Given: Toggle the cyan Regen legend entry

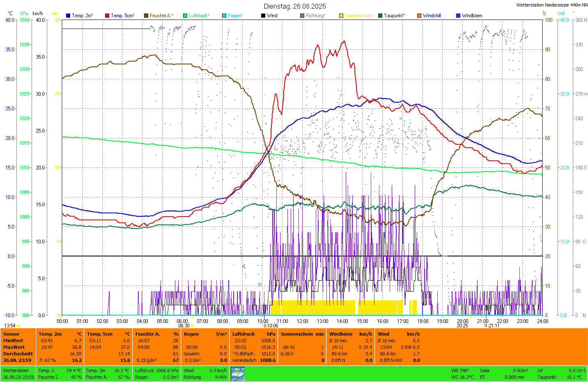Looking at the screenshot, I should (224, 16).
